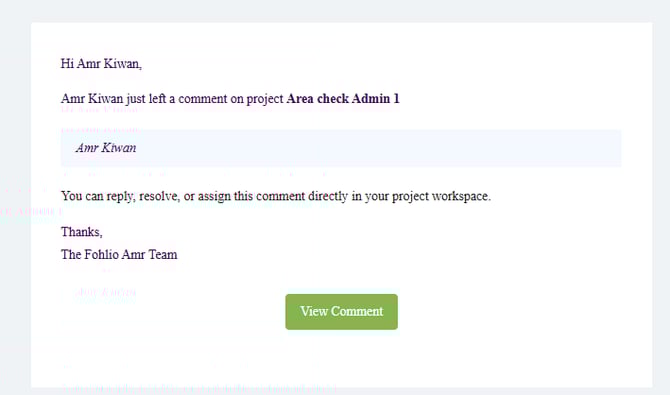Click 'Amr Kiwan' starting the notification sentence
The width and height of the screenshot is (670, 395).
tap(92, 99)
